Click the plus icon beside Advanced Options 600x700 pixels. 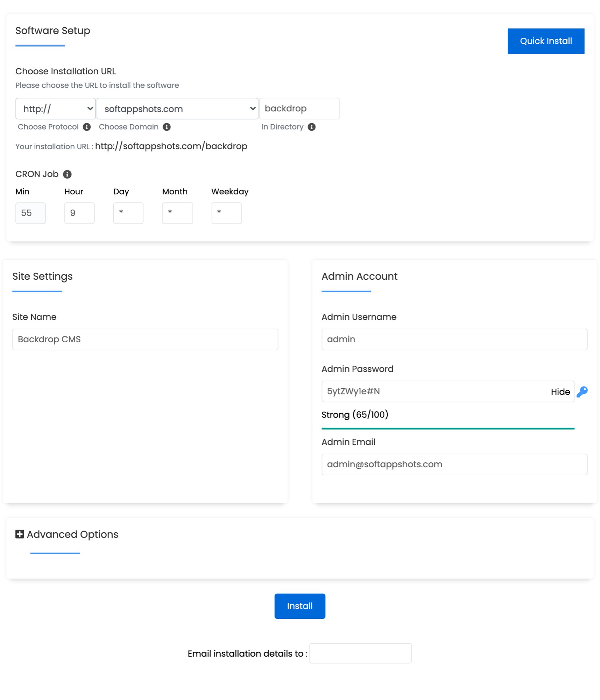[19, 534]
